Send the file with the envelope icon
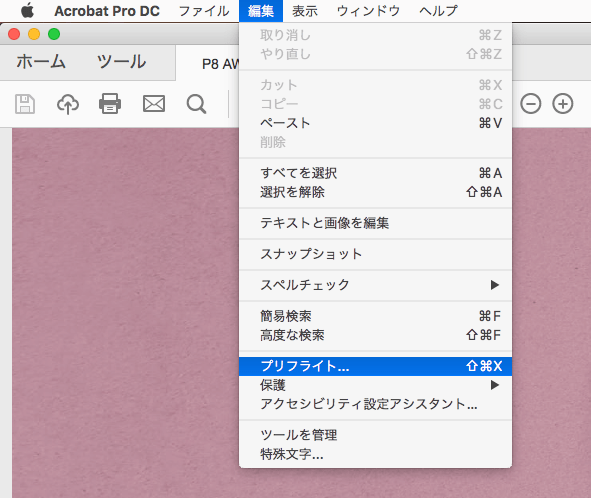 click(x=154, y=104)
